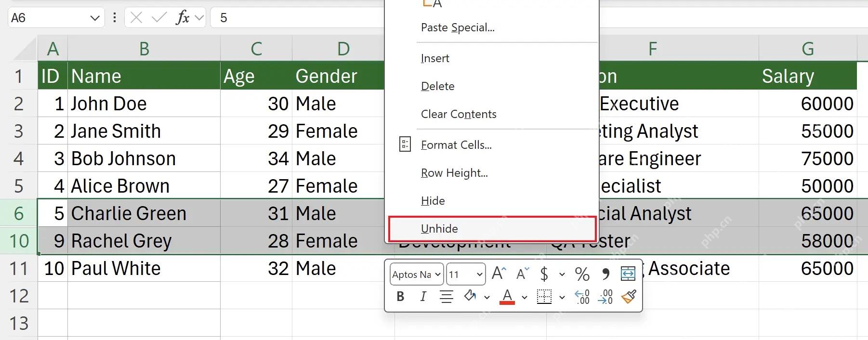Click the Gender header cell
Screen dimensions: 868x340
point(339,76)
